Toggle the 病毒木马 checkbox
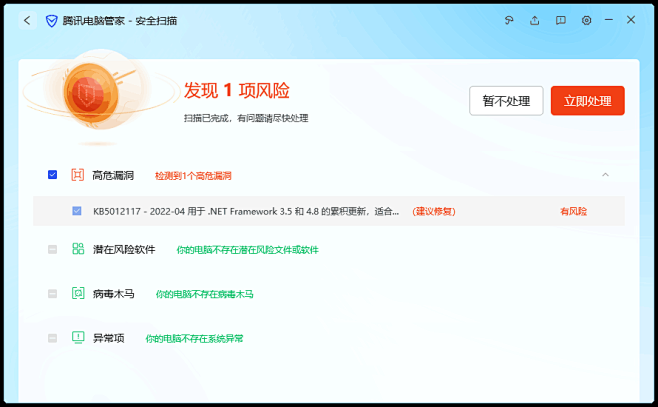658x407 pixels. click(52, 294)
